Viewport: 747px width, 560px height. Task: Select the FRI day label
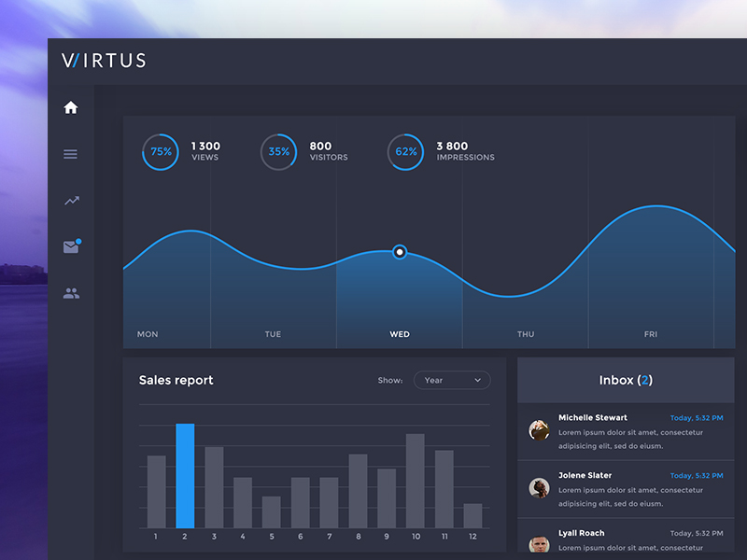[651, 334]
